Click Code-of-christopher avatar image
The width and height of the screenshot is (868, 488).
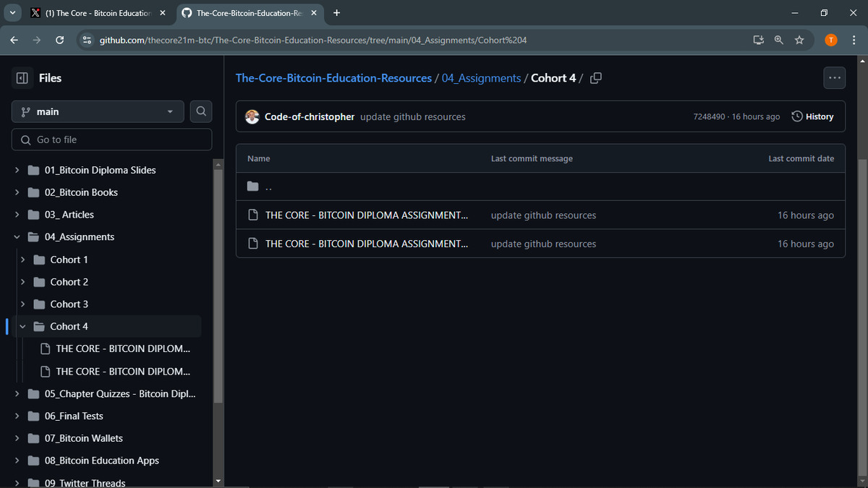(252, 116)
